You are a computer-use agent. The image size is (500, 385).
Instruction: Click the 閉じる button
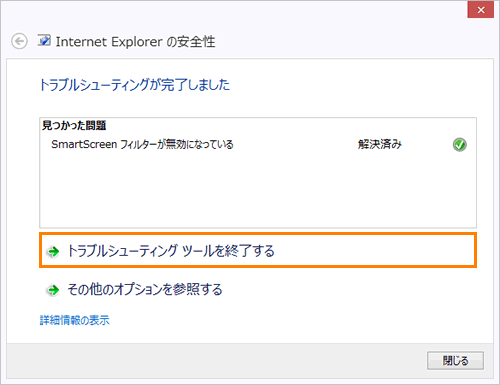tap(455, 360)
